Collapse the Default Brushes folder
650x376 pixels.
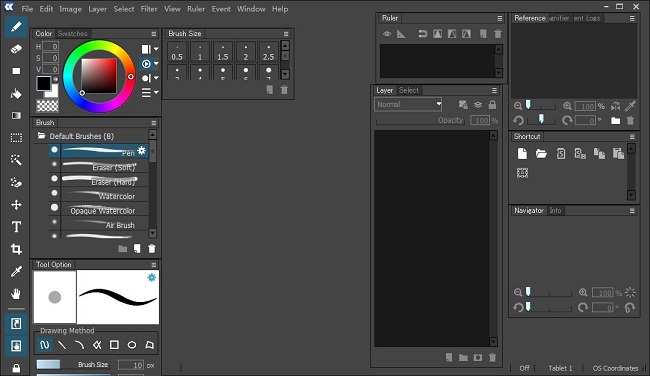41,136
